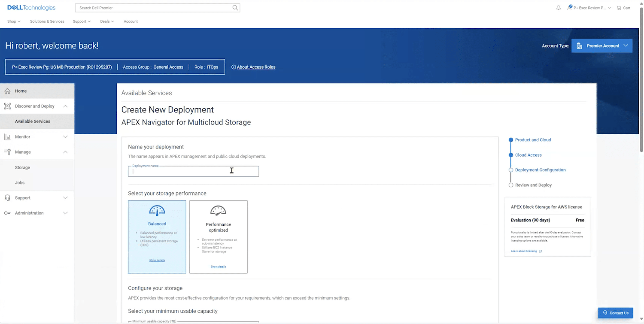
Task: Click the search magnifier icon
Action: [x=235, y=8]
